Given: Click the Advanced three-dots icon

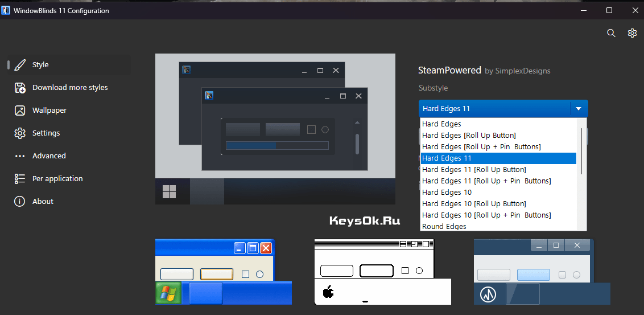Looking at the screenshot, I should 20,156.
